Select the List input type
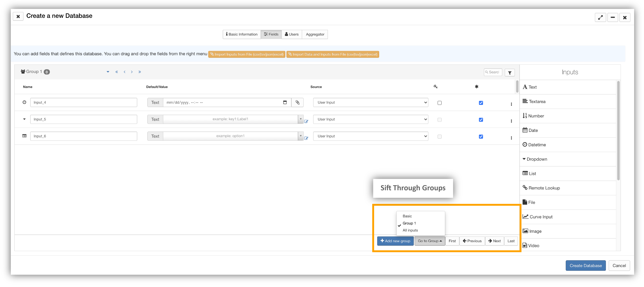The image size is (644, 287). pos(568,173)
